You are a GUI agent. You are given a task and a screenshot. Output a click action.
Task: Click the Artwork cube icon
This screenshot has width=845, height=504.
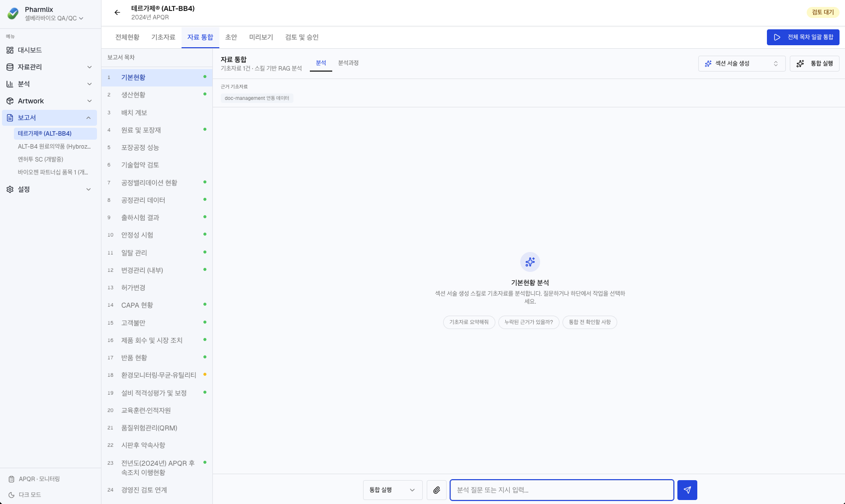point(10,101)
